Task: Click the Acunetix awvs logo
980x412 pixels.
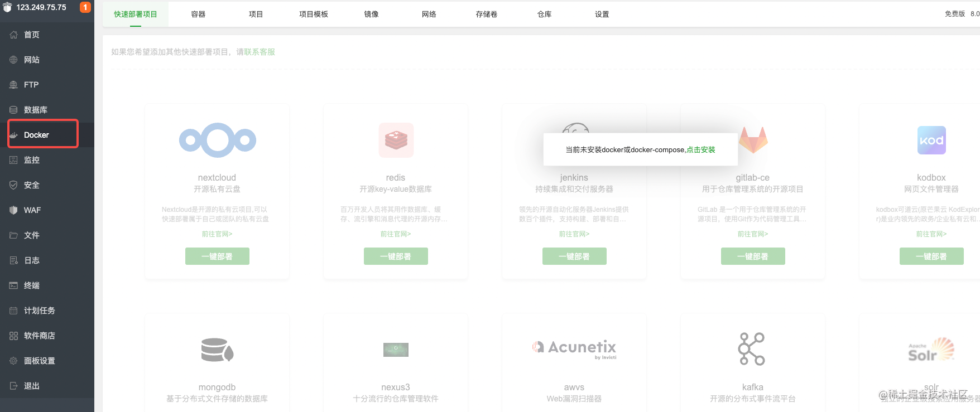Action: (x=574, y=348)
